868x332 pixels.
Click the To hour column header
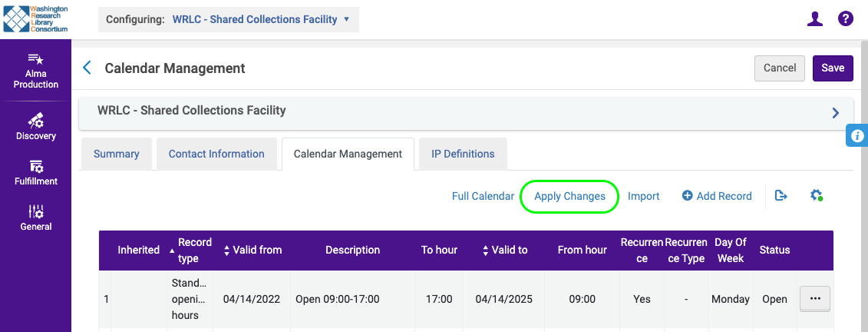click(x=439, y=250)
